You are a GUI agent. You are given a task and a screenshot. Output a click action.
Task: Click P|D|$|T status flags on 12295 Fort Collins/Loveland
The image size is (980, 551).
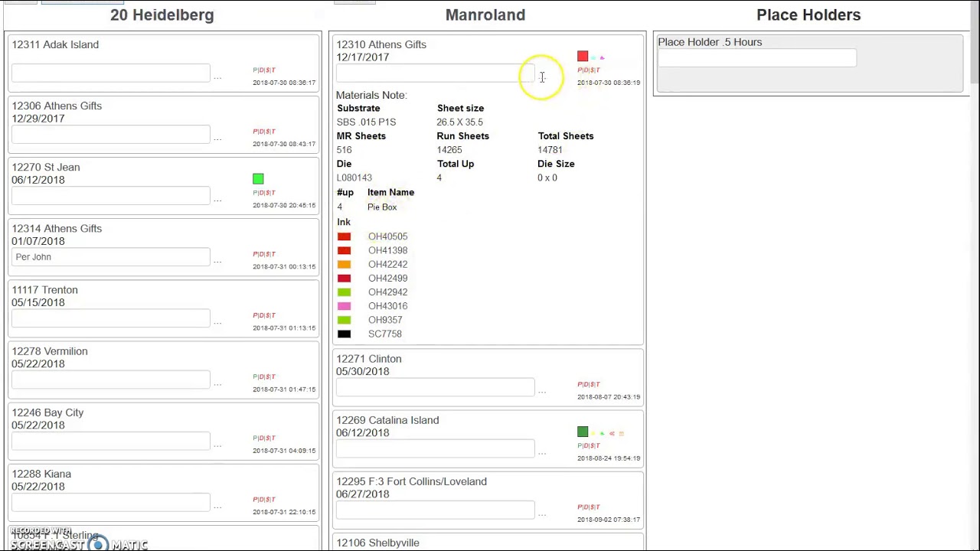tap(589, 507)
